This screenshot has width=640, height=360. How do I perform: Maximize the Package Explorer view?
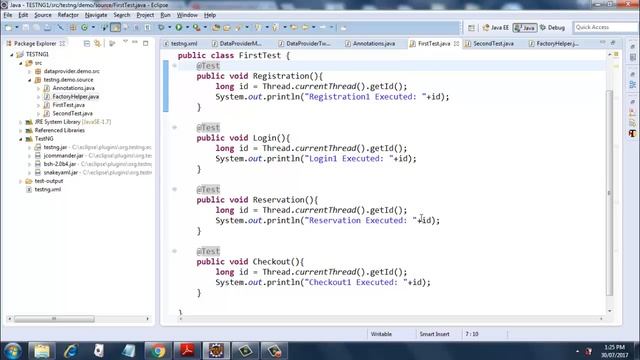coord(145,43)
